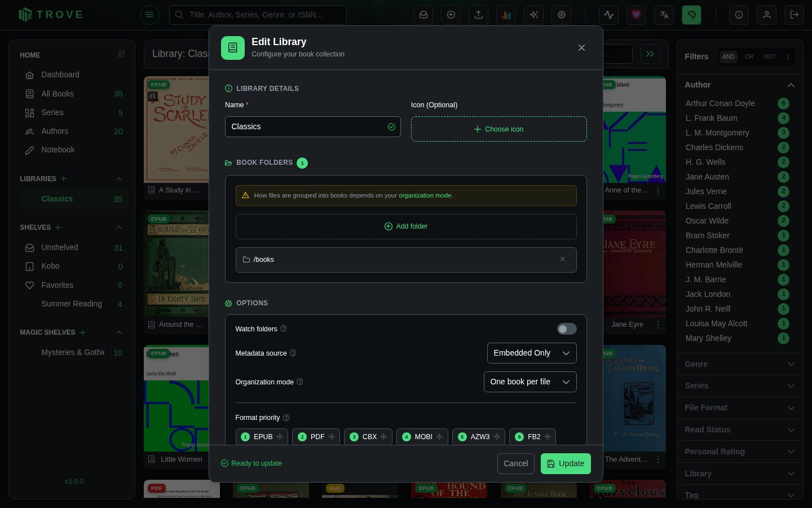
Task: Click the sparkle magic icon in toolbar
Action: point(534,15)
